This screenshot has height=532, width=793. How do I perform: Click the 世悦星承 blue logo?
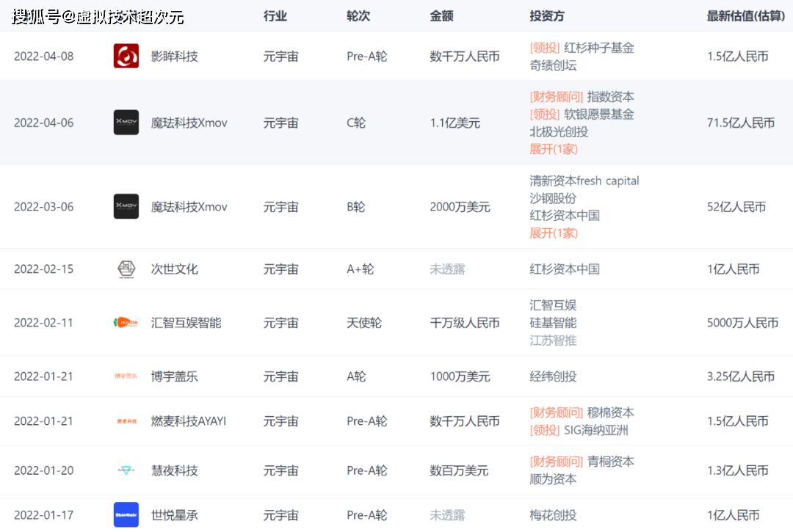(126, 514)
